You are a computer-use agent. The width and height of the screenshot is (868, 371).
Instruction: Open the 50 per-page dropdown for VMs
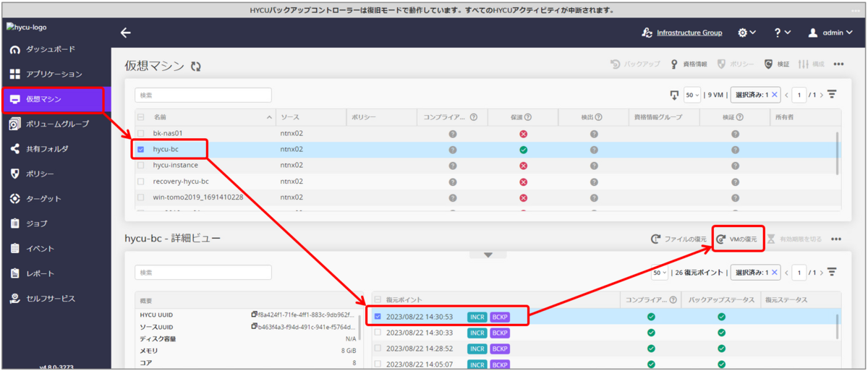(693, 95)
